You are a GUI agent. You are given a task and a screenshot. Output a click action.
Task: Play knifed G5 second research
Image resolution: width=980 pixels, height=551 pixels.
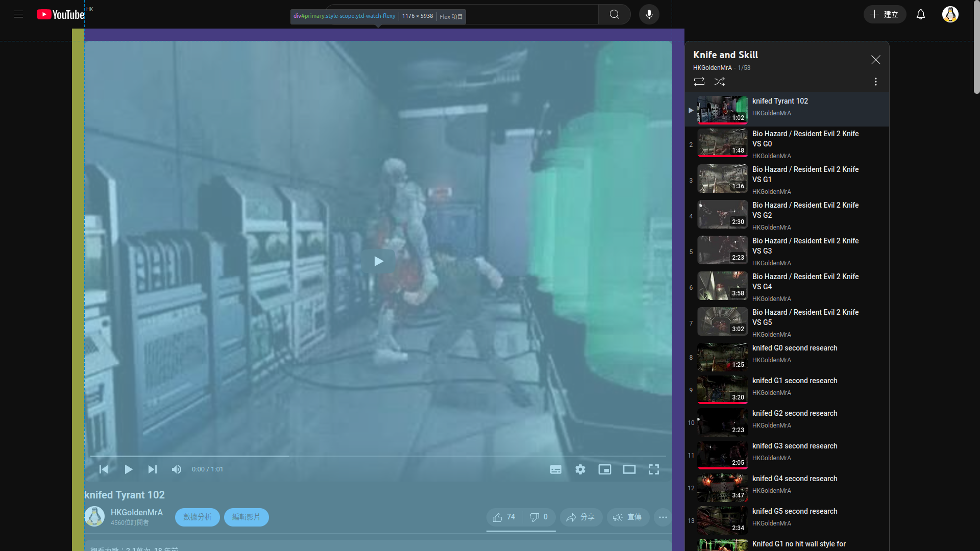pyautogui.click(x=787, y=520)
